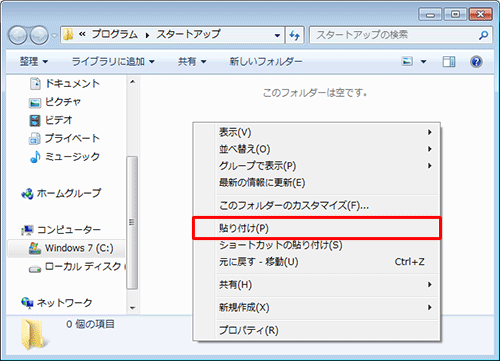Click the « overflow chevron in address bar

pos(82,34)
